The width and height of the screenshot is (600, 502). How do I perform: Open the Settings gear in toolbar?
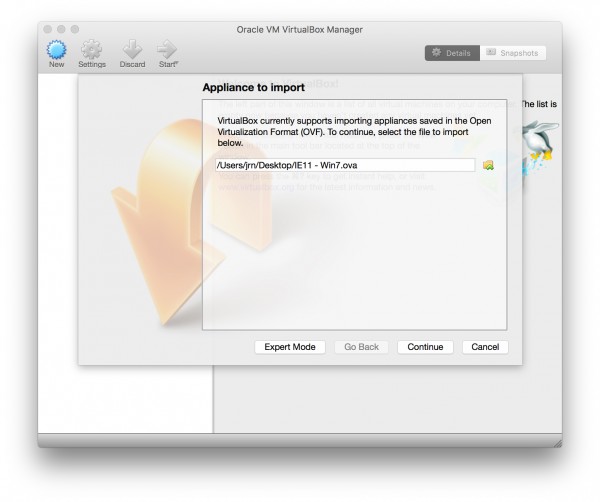tap(91, 50)
